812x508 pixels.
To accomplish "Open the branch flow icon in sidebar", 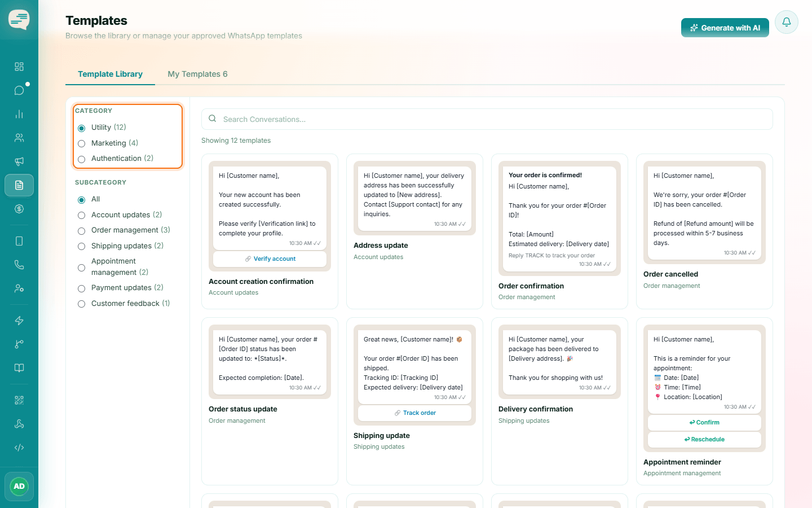I will click(19, 344).
